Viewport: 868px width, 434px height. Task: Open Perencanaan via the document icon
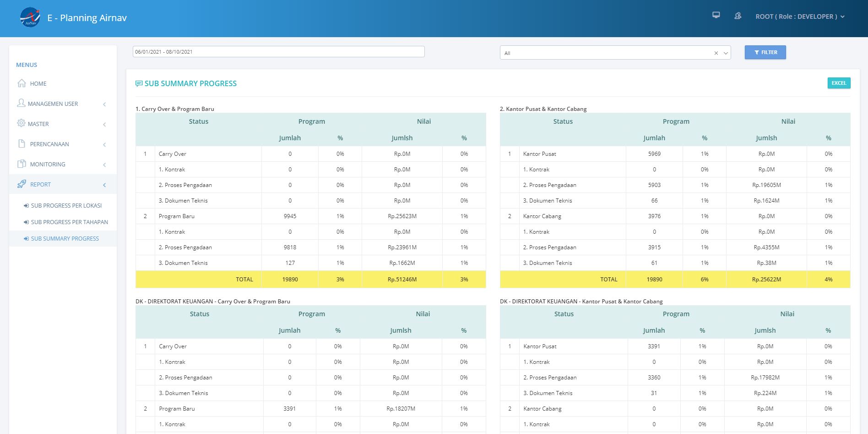[21, 144]
